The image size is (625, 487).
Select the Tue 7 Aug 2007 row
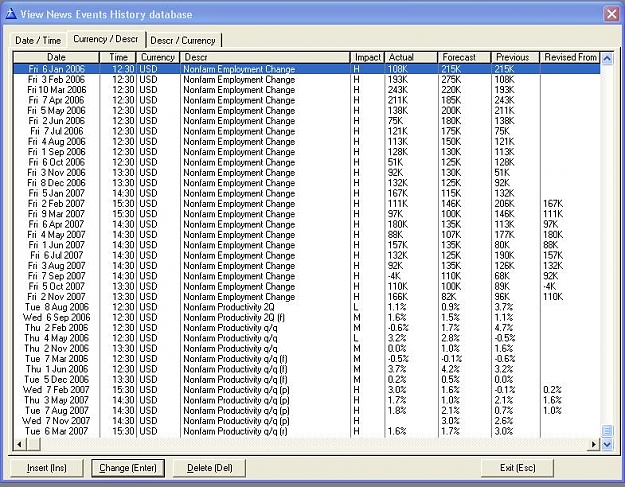pyautogui.click(x=307, y=411)
